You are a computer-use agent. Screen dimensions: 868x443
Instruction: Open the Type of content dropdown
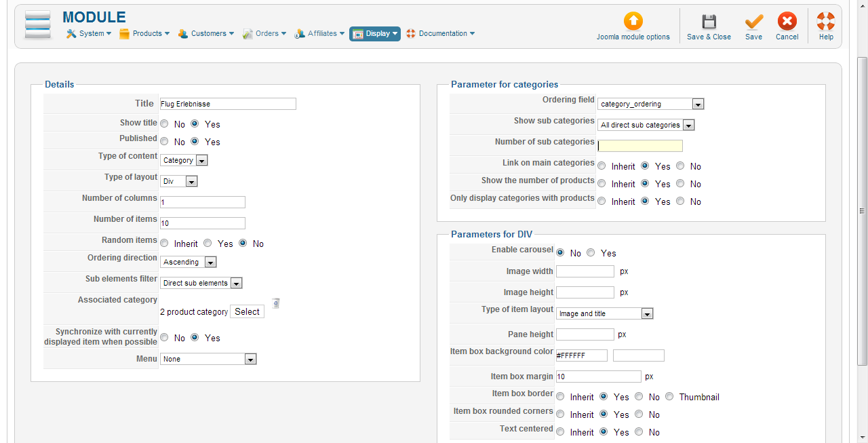pos(184,161)
